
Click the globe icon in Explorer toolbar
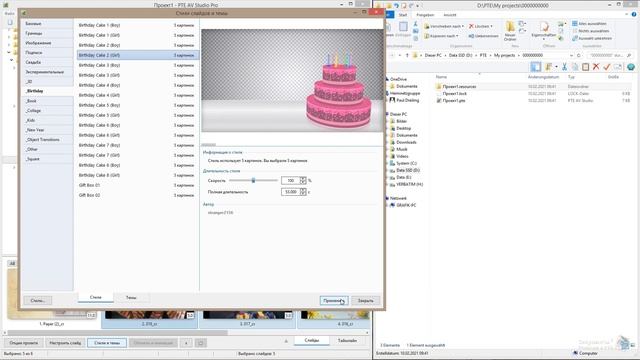pyautogui.click(x=631, y=67)
